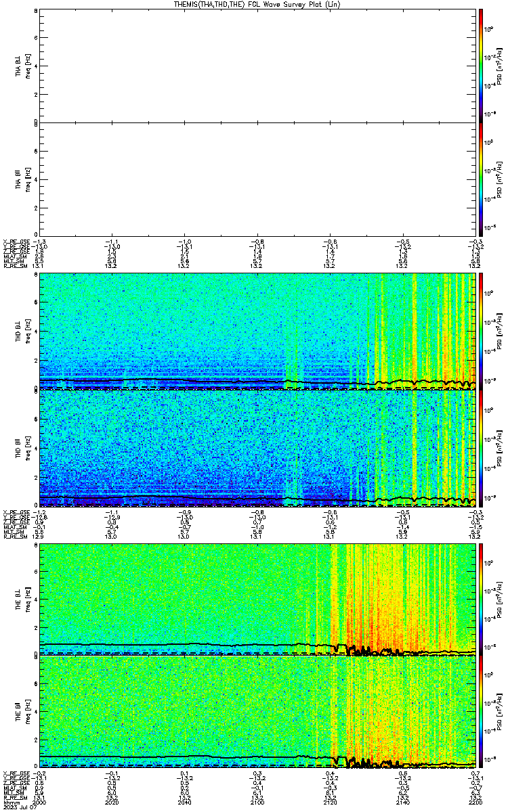Click inside the THE BII spectrogram panel

(x=258, y=711)
